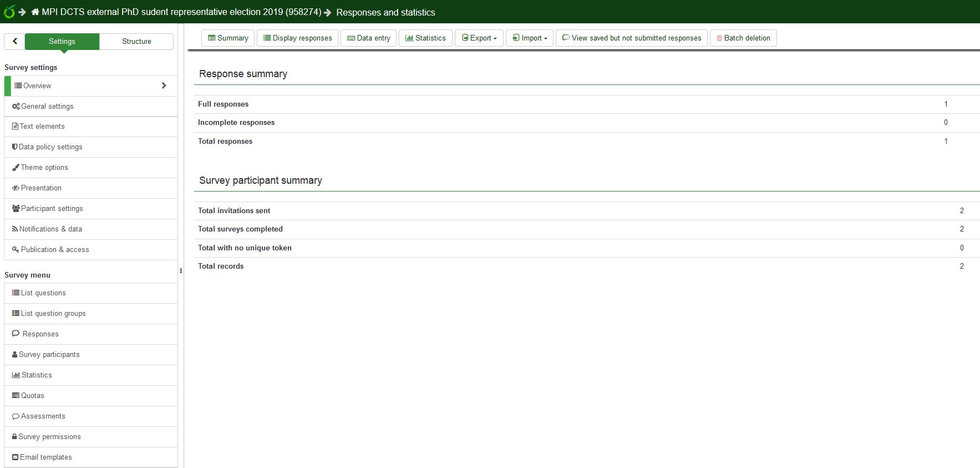Click the Survey permissions lock icon
980x468 pixels.
(x=14, y=437)
